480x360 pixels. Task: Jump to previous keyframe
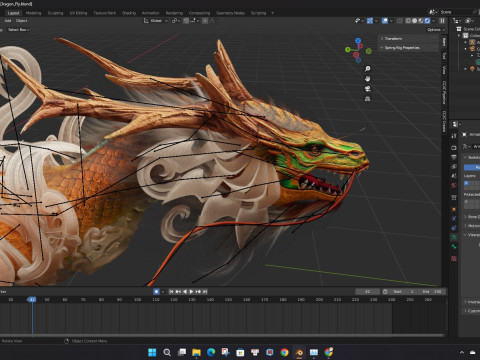[178, 292]
